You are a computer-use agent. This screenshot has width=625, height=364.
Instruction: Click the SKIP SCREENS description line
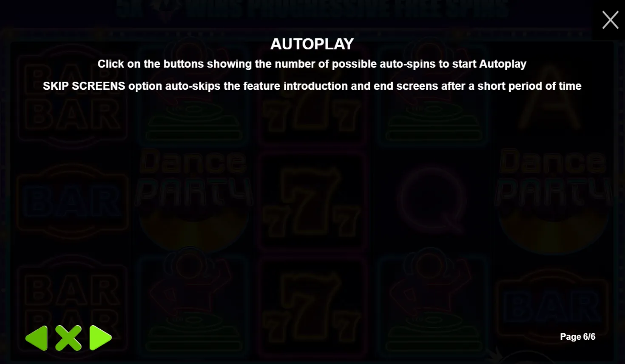click(312, 86)
